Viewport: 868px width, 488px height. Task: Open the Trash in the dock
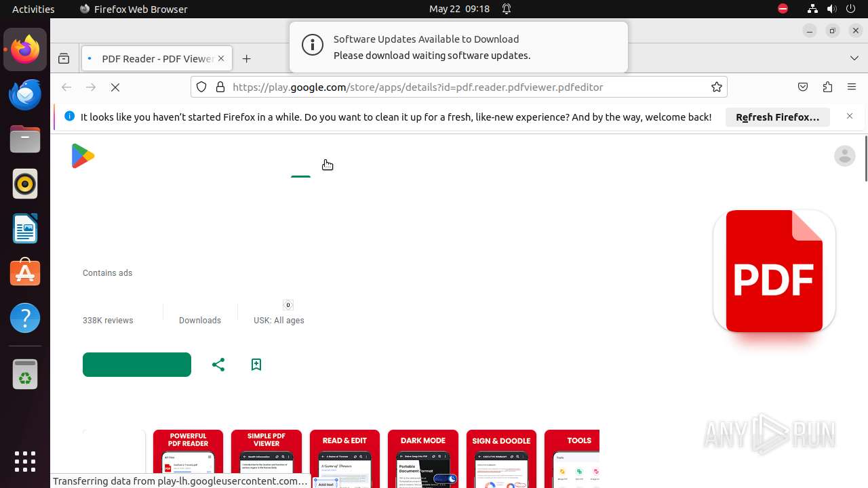25,374
